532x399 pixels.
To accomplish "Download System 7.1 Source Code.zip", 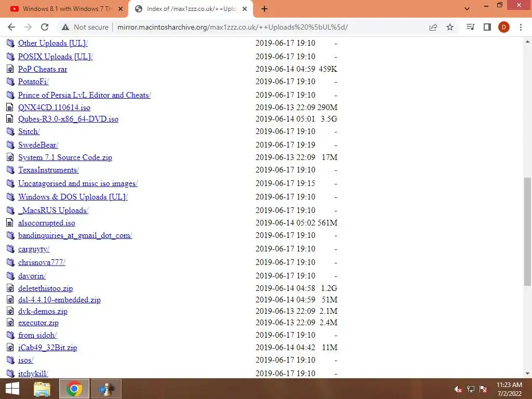I will click(65, 157).
